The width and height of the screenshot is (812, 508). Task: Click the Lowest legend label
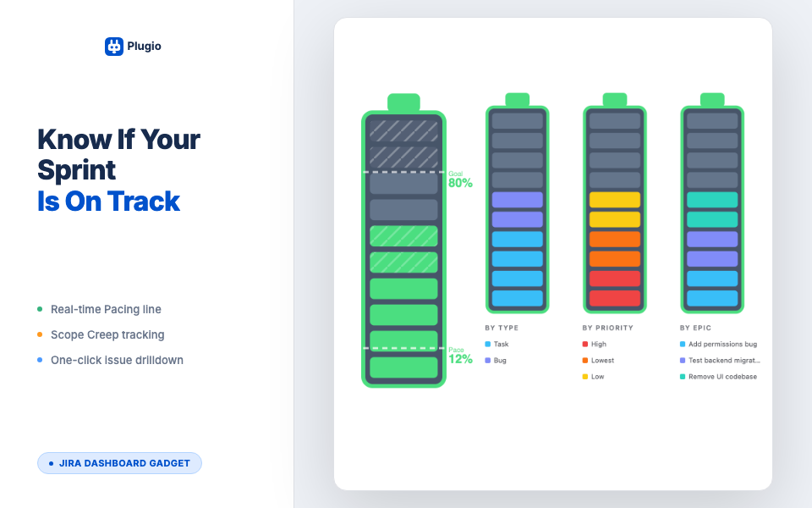(603, 361)
